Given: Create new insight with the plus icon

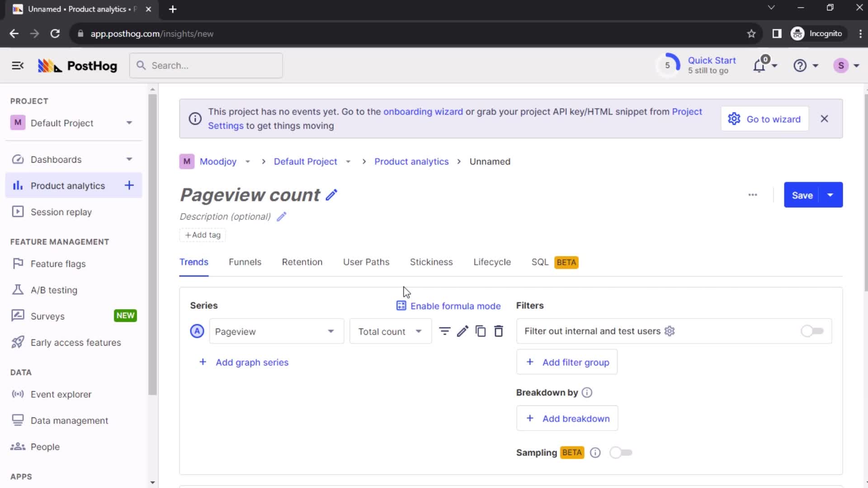Looking at the screenshot, I should tap(129, 185).
